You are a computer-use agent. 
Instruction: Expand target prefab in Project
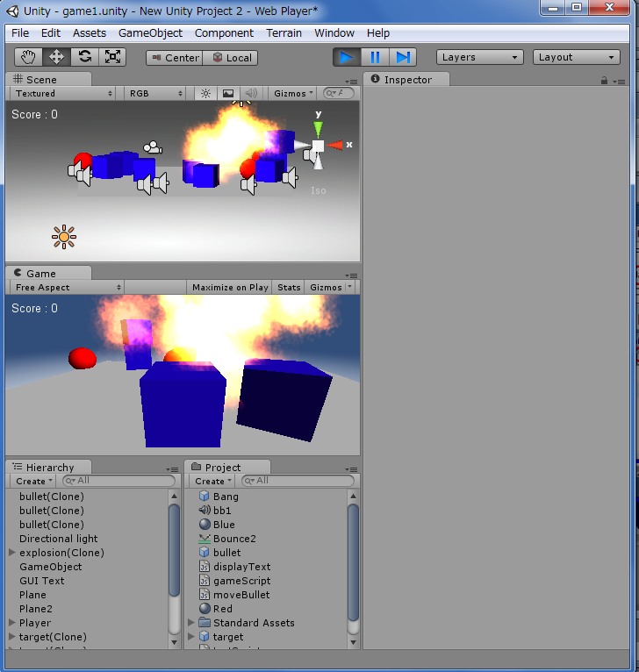191,637
